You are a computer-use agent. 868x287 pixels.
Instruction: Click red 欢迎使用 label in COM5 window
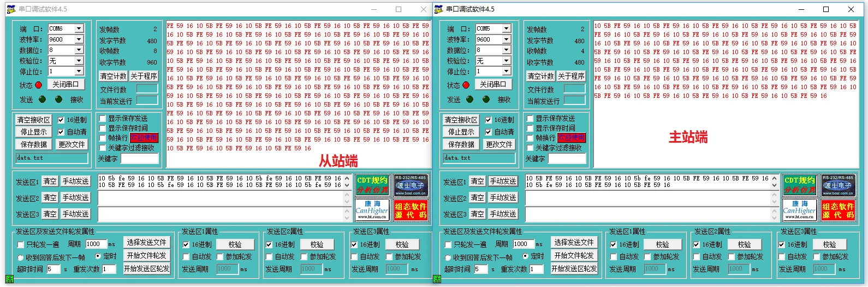point(572,138)
